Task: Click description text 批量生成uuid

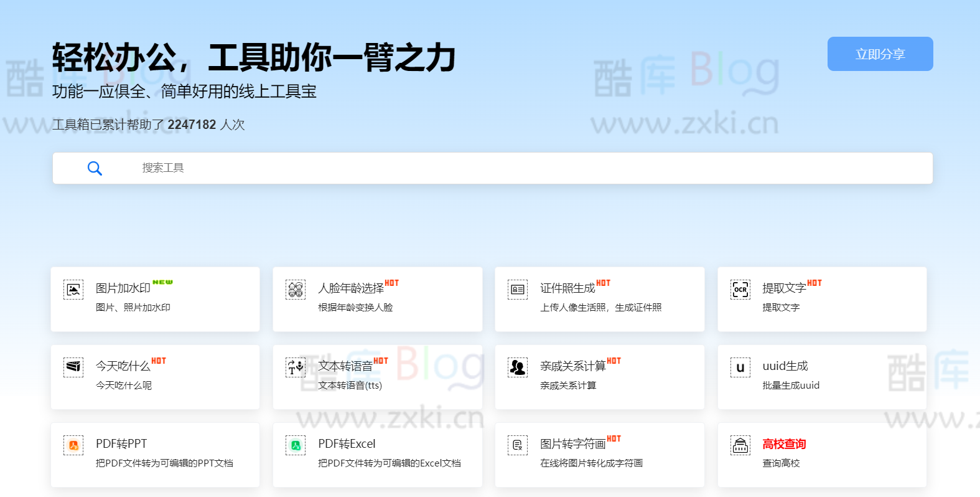Action: pyautogui.click(x=791, y=386)
